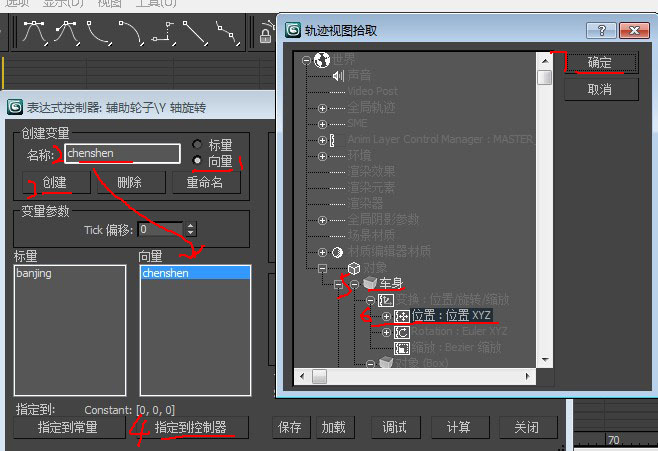Click the Anim Layer Control Manager bracket icon
This screenshot has width=658, height=451.
[332, 140]
